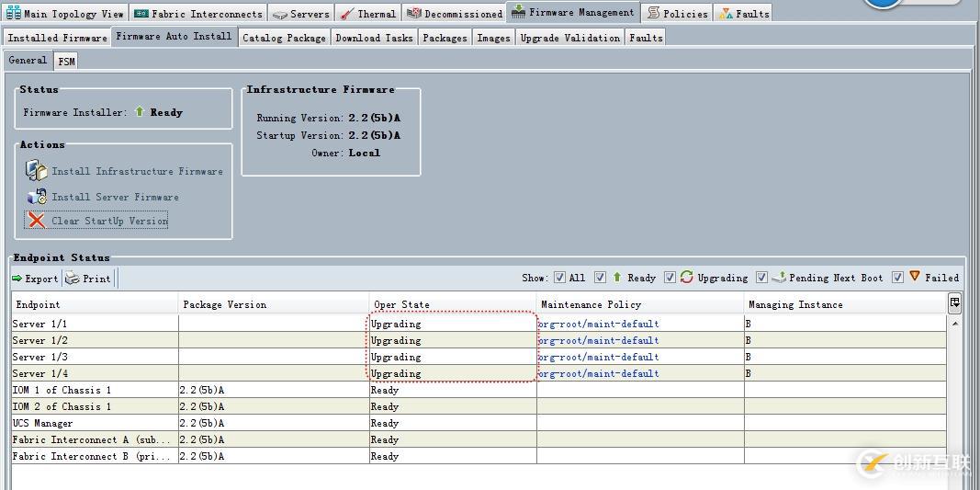This screenshot has height=490, width=980.
Task: Toggle the Show All checkbox
Action: [560, 278]
